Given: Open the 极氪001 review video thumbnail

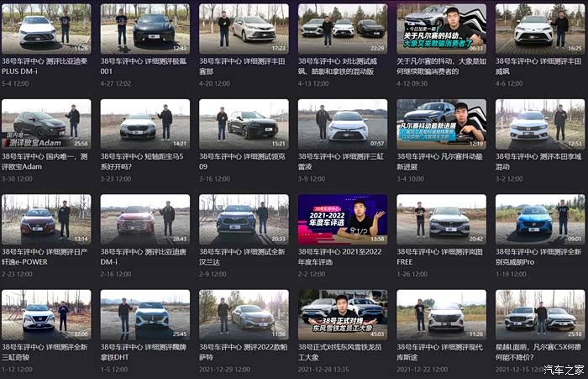Looking at the screenshot, I should click(145, 29).
